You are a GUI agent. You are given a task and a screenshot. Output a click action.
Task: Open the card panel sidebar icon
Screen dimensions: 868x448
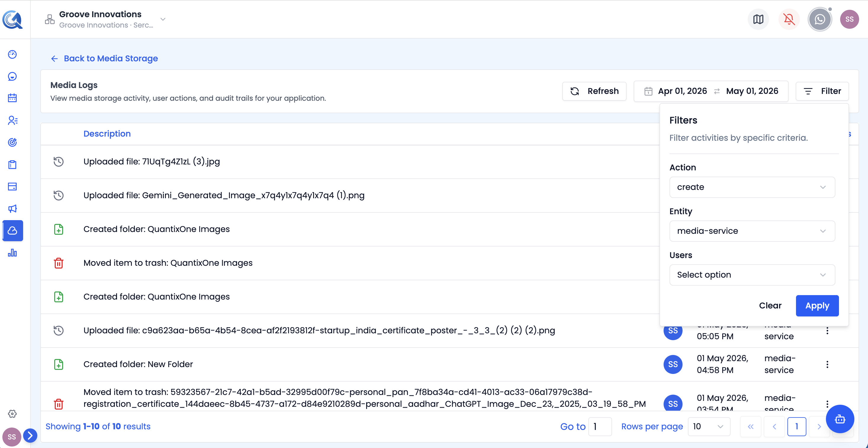pyautogui.click(x=12, y=186)
